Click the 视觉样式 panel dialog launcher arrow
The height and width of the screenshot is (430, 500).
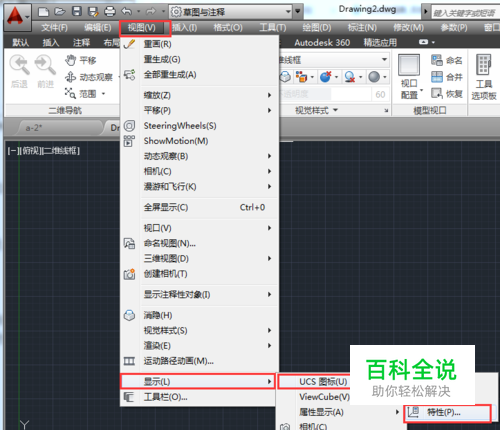click(x=386, y=110)
